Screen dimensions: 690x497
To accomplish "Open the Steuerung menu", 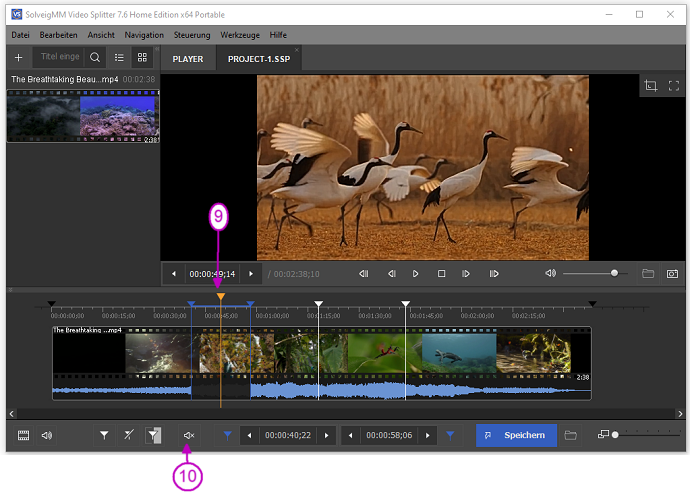I will click(192, 35).
